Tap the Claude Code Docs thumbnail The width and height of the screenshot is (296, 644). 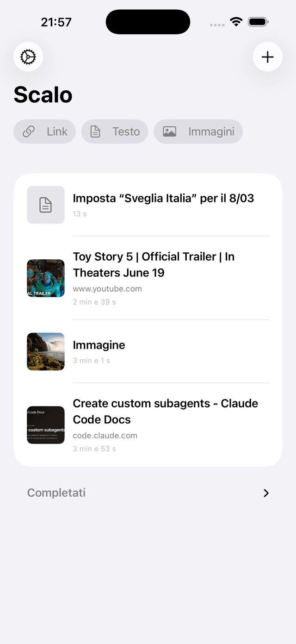pos(45,425)
